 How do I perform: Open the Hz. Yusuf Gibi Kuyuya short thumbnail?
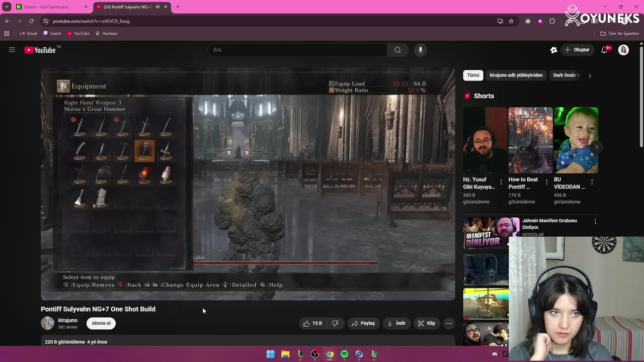point(485,140)
